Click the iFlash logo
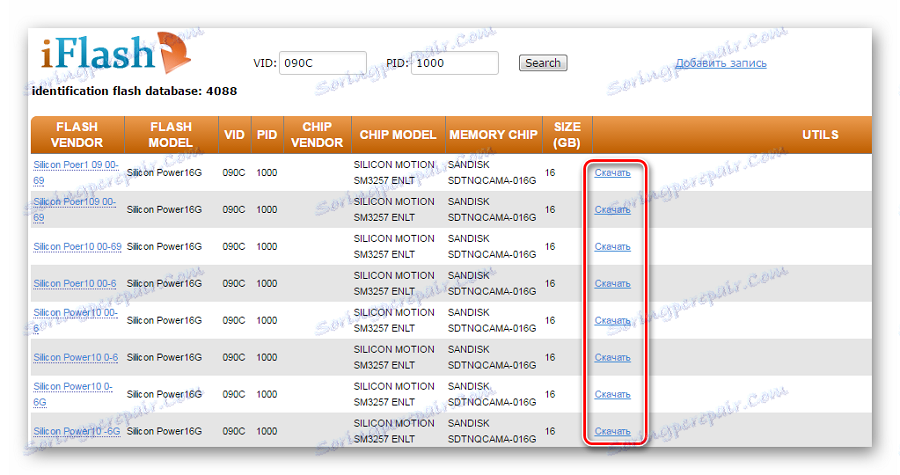 tap(115, 53)
